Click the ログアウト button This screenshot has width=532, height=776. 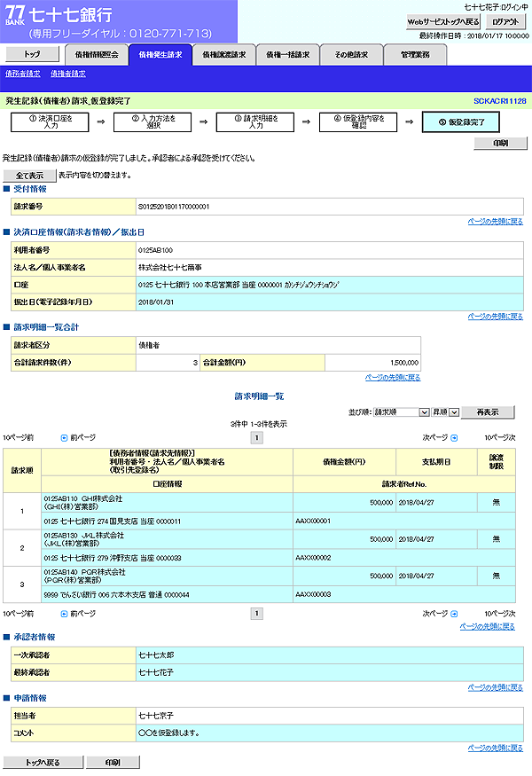point(505,22)
